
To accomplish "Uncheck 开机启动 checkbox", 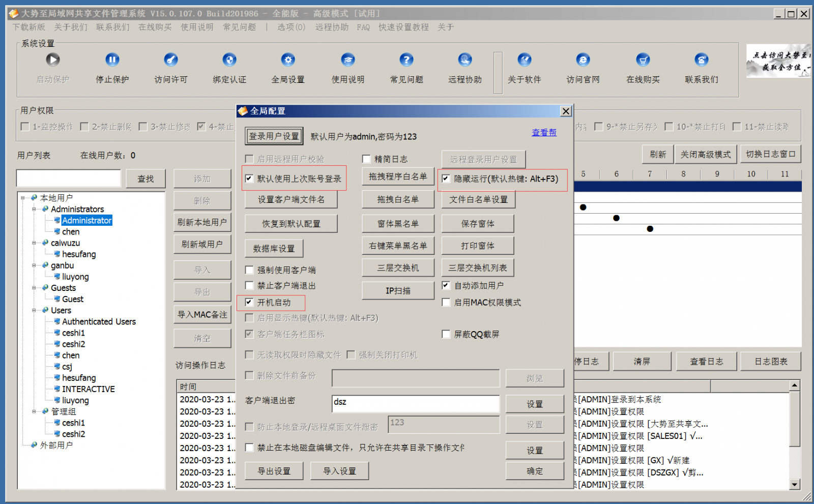I will pos(249,302).
